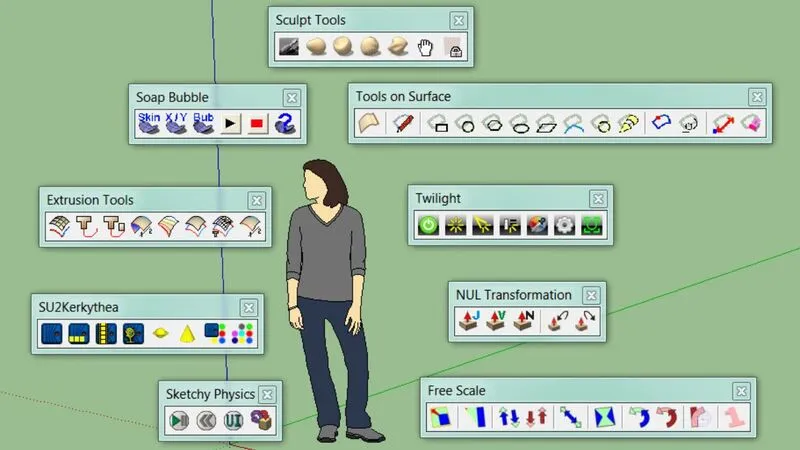Select the ellipse on surface tool
The image size is (800, 450).
(x=519, y=123)
